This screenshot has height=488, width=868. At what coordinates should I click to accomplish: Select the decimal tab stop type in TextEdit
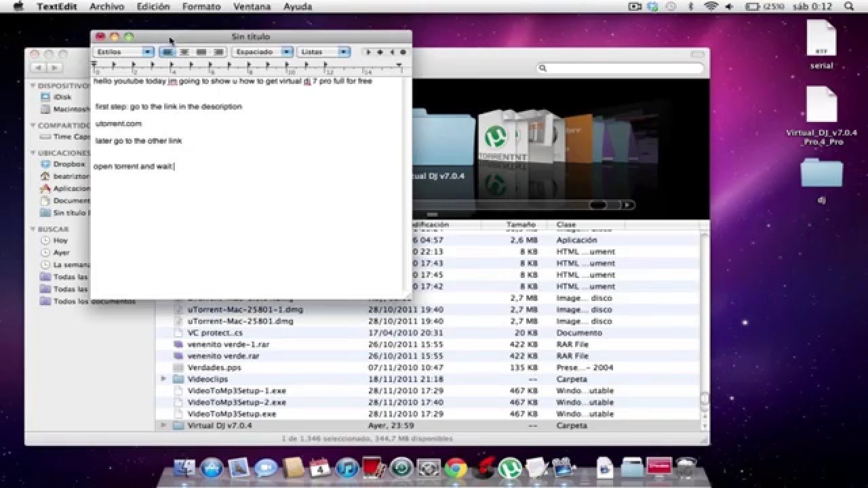click(x=403, y=52)
